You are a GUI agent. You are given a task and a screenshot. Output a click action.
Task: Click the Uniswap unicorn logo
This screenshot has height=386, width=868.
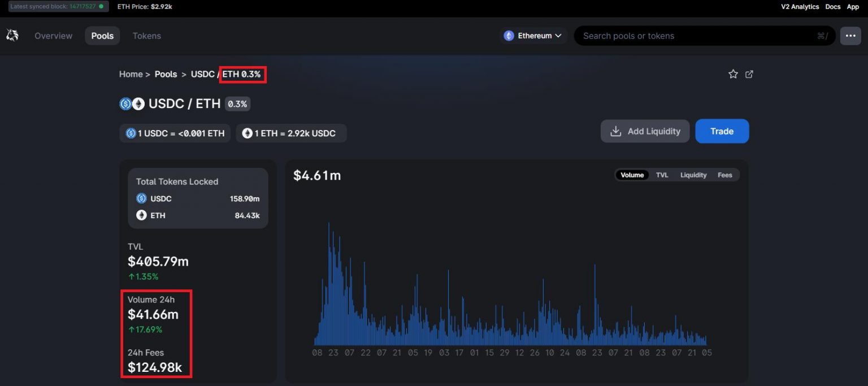(x=12, y=34)
